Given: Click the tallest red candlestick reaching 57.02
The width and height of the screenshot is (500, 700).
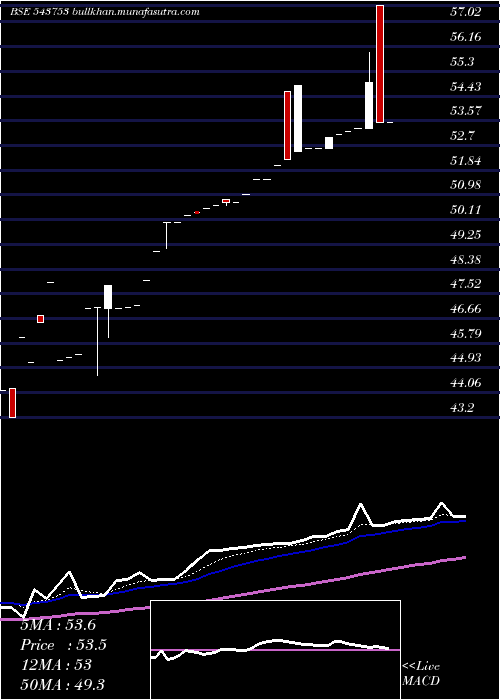Looking at the screenshot, I should (380, 64).
